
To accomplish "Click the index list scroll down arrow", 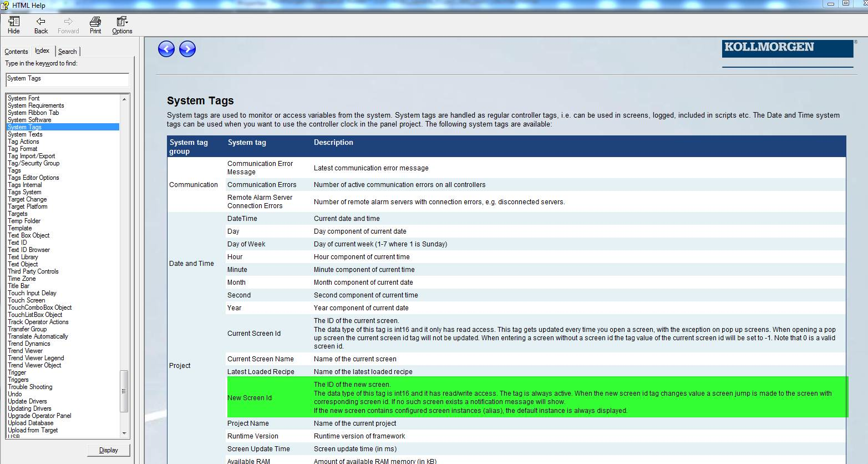I will click(x=124, y=433).
